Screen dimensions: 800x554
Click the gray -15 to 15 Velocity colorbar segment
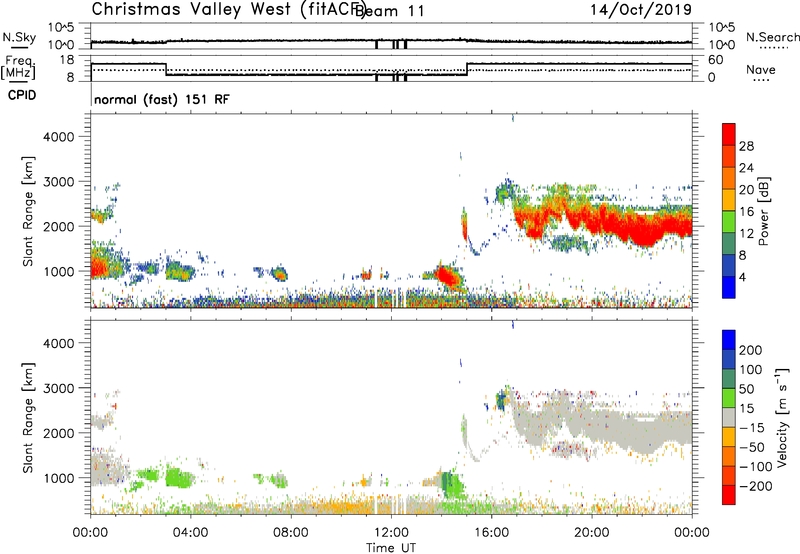pos(729,418)
